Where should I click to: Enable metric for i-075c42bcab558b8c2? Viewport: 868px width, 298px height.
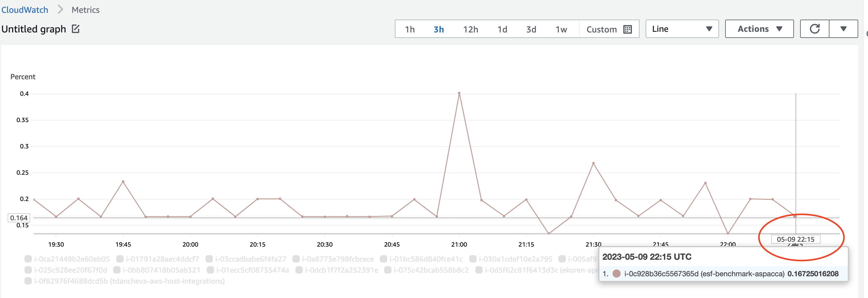pos(388,270)
